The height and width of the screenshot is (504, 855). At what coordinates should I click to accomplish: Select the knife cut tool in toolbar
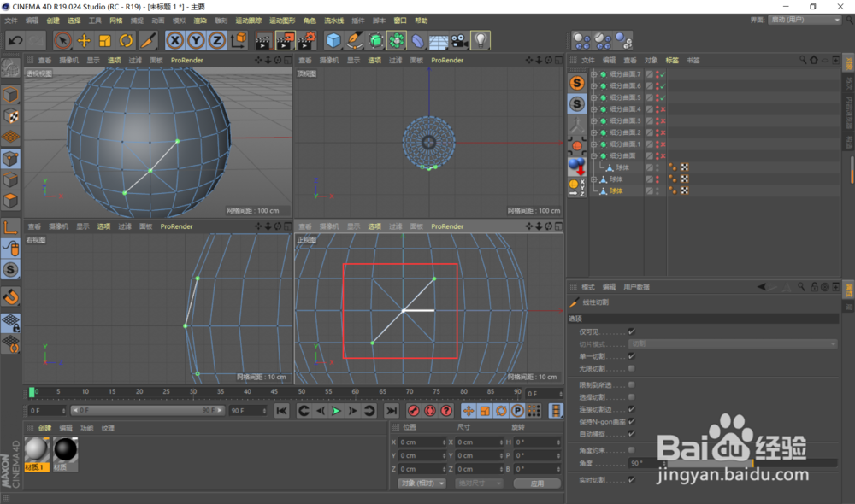[x=147, y=40]
